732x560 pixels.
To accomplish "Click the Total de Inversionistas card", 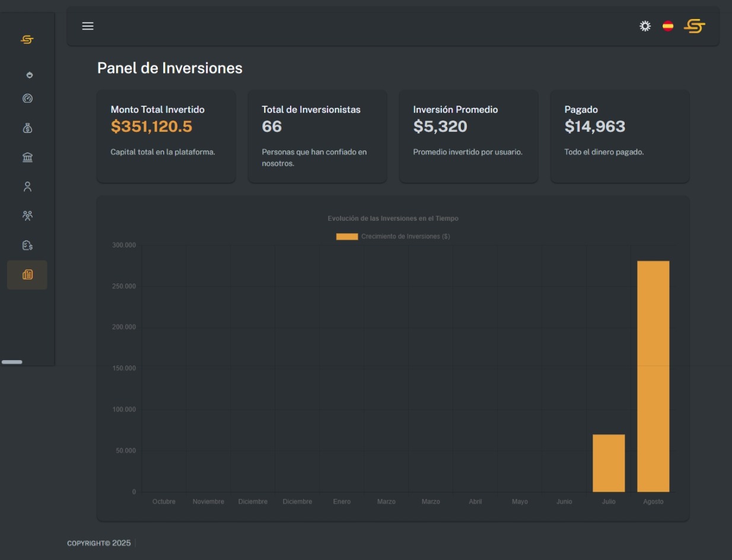I will point(317,136).
